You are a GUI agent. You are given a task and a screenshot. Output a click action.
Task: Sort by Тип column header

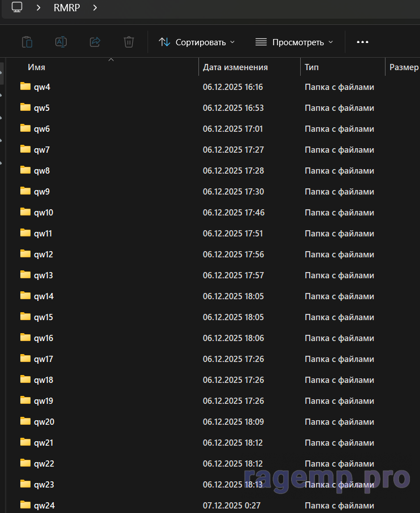311,67
